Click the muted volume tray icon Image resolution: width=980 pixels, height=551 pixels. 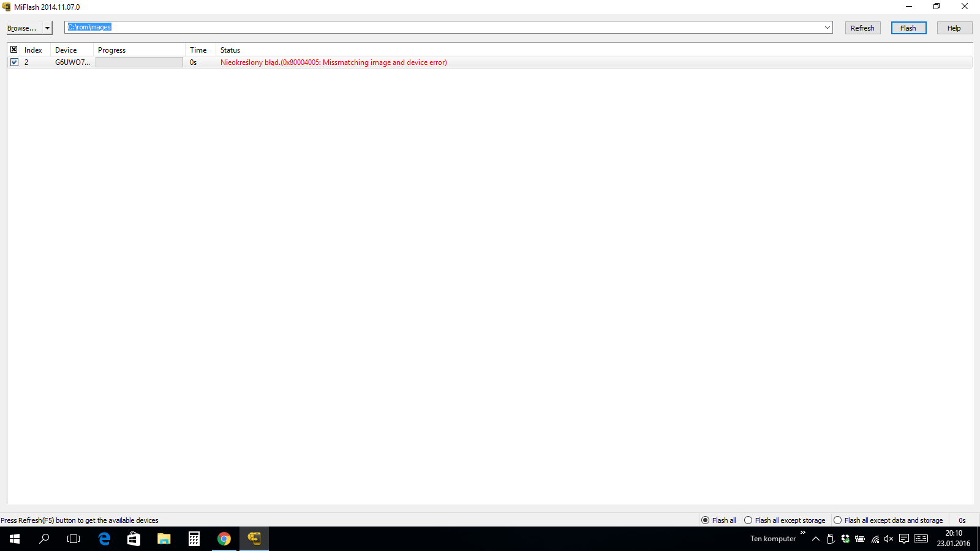[889, 539]
